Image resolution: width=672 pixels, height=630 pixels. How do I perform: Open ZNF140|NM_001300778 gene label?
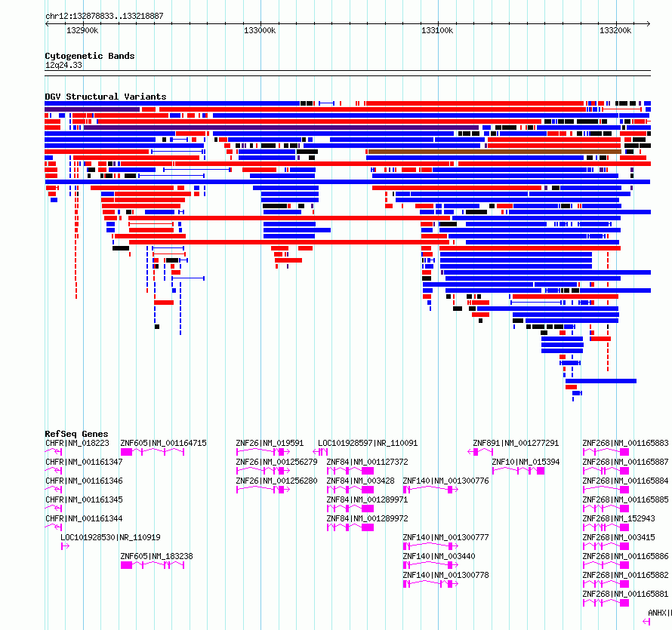tap(445, 575)
